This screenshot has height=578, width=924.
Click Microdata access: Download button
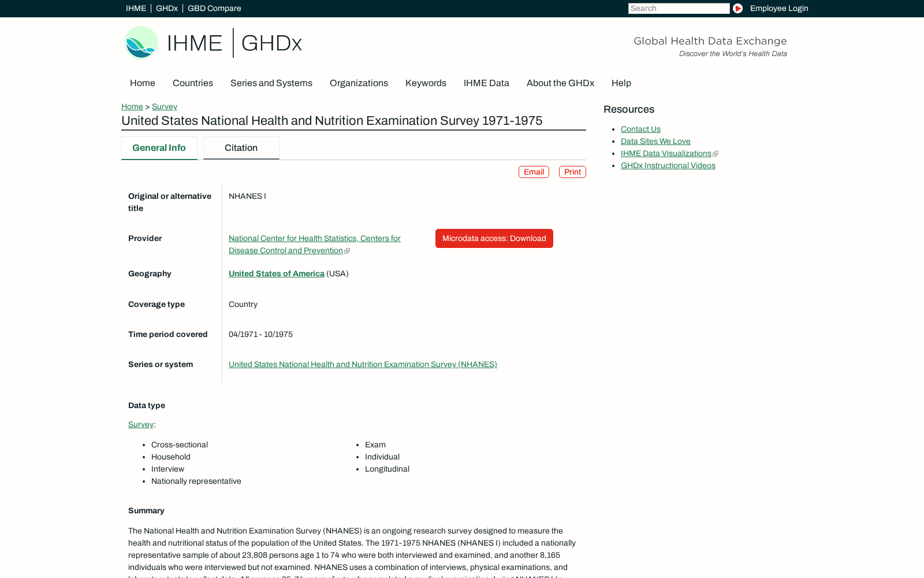(494, 238)
